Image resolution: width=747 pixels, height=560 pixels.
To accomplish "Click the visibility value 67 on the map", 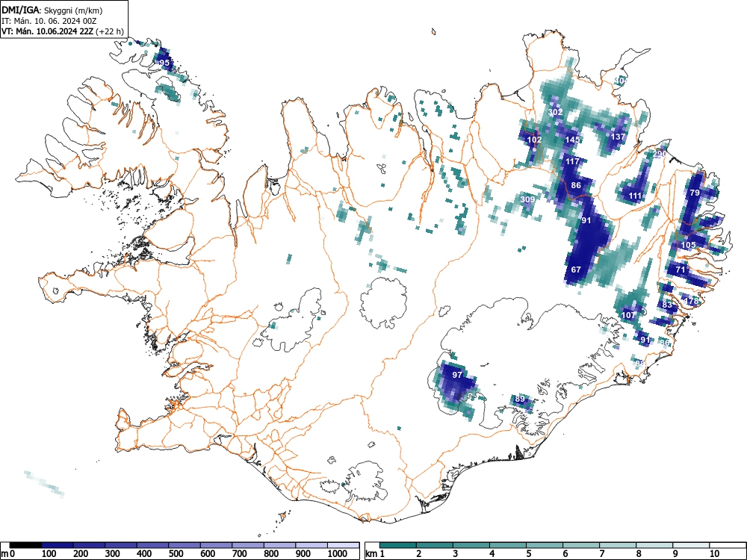I will coord(576,270).
